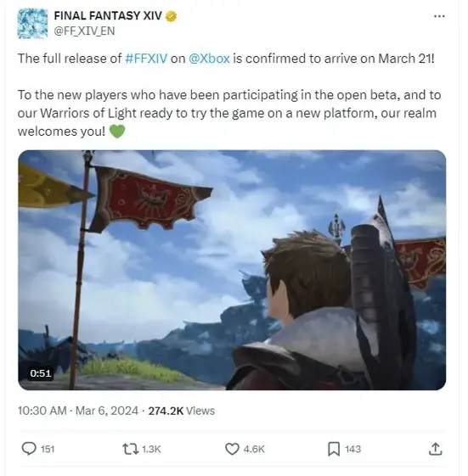This screenshot has height=476, width=468.
Task: Click the FINAL FANTASY XIV profile avatar
Action: point(32,24)
